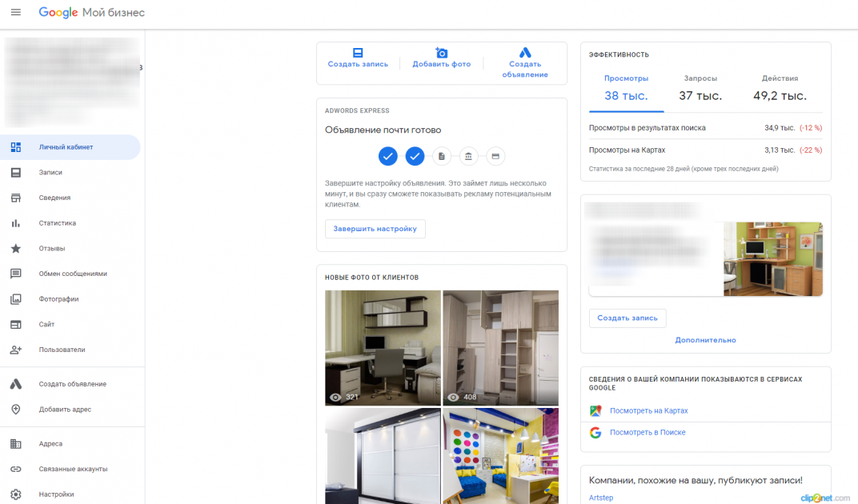Screen dimensions: 858x504
Task: Open Reviews via the star icon
Action: [x=16, y=249]
